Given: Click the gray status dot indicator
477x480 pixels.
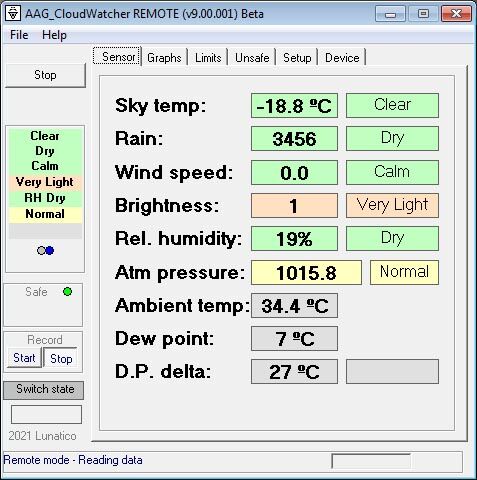Looking at the screenshot, I should pyautogui.click(x=41, y=250).
